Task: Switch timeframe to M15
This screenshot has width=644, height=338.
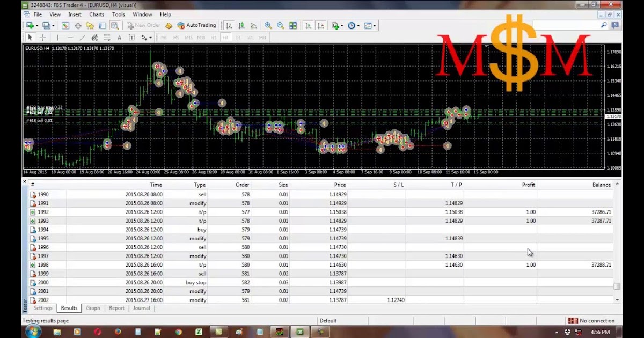Action: coord(188,38)
